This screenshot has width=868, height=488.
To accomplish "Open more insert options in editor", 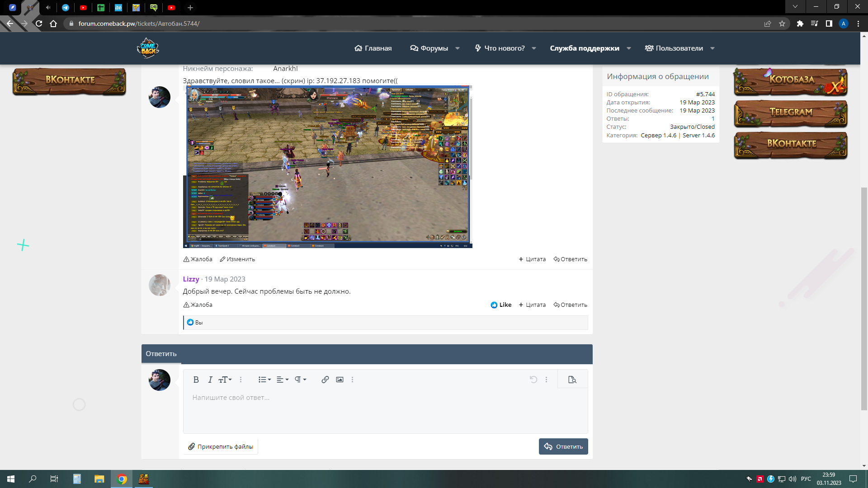I will [x=352, y=380].
